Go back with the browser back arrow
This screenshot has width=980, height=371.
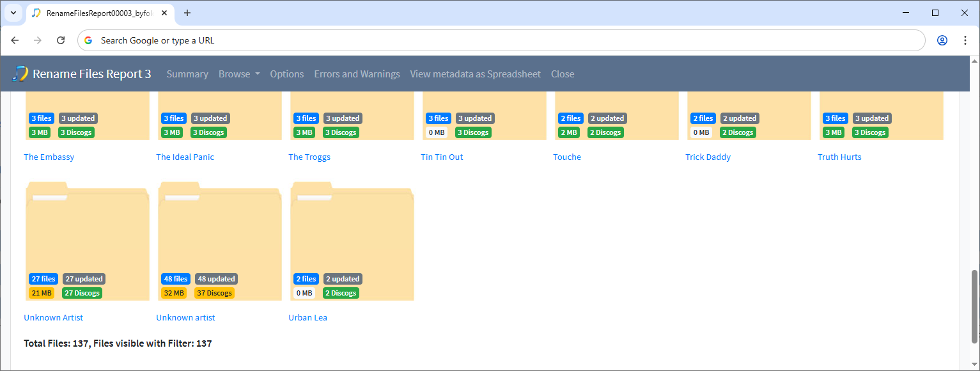15,40
